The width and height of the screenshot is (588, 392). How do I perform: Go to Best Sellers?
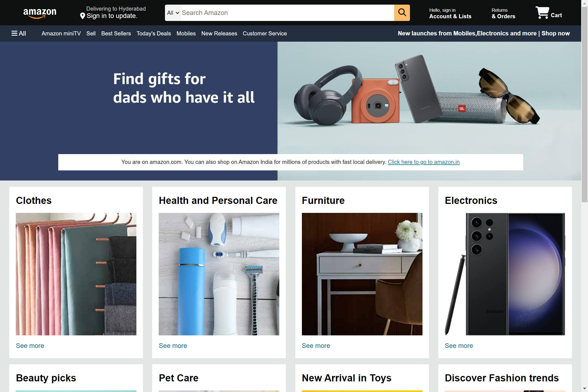(116, 33)
